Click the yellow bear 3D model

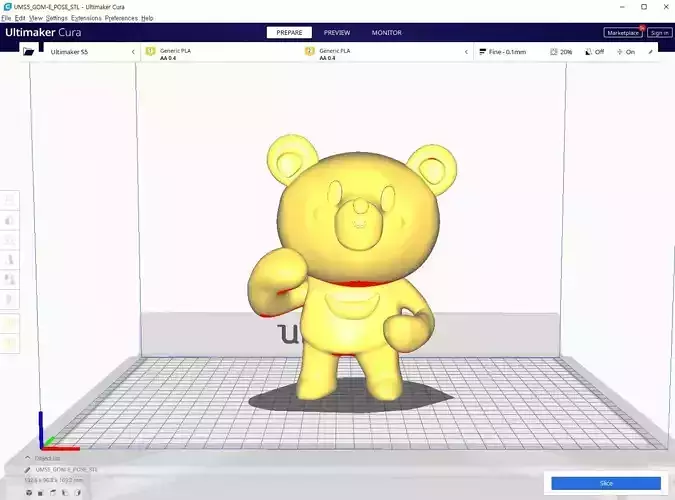click(x=354, y=267)
